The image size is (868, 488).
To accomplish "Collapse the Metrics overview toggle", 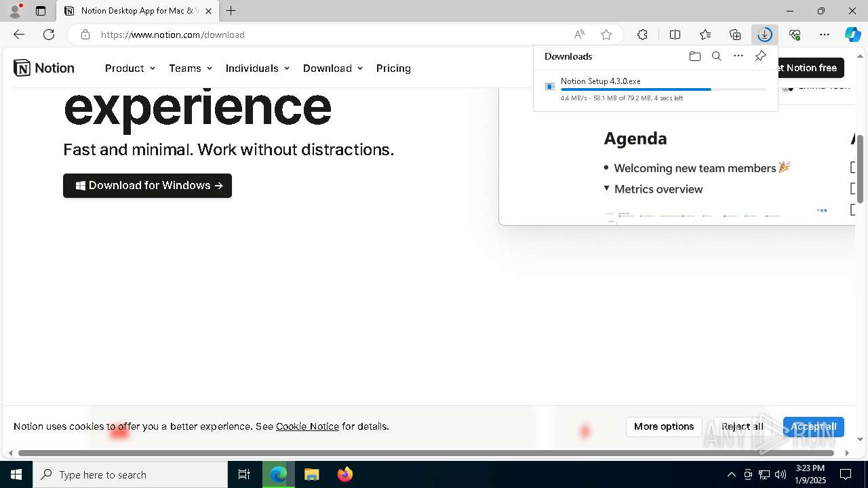I will (x=607, y=188).
